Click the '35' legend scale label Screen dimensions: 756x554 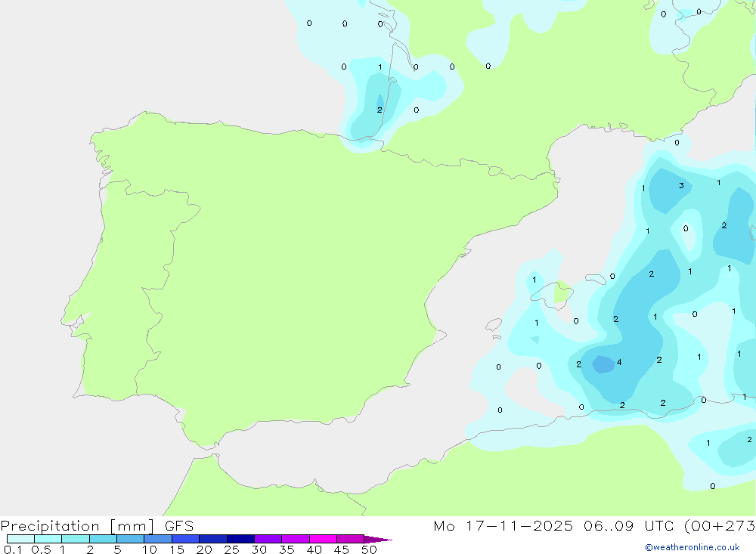click(287, 549)
